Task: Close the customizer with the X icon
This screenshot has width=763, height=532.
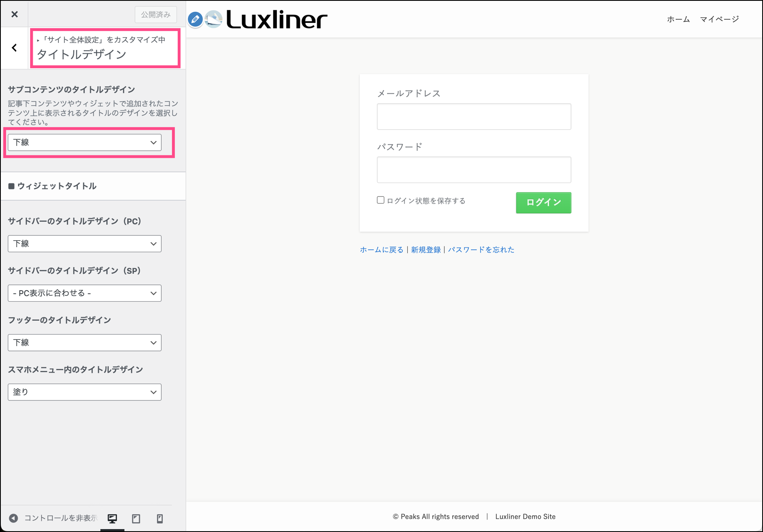Action: (x=15, y=14)
